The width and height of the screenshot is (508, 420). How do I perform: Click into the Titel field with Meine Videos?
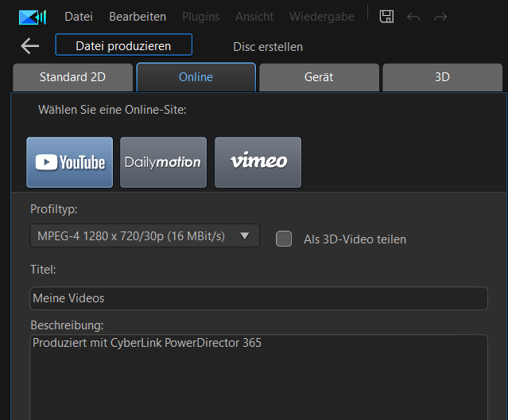point(259,298)
